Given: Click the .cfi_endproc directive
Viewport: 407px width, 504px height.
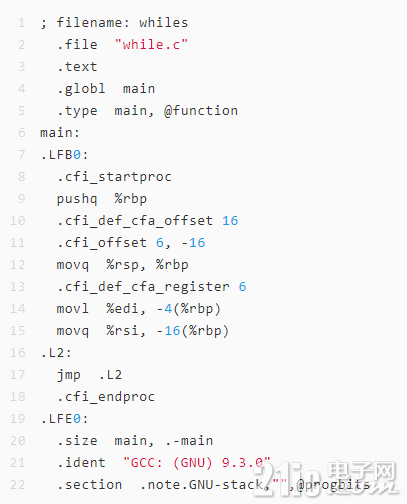Looking at the screenshot, I should tap(106, 397).
